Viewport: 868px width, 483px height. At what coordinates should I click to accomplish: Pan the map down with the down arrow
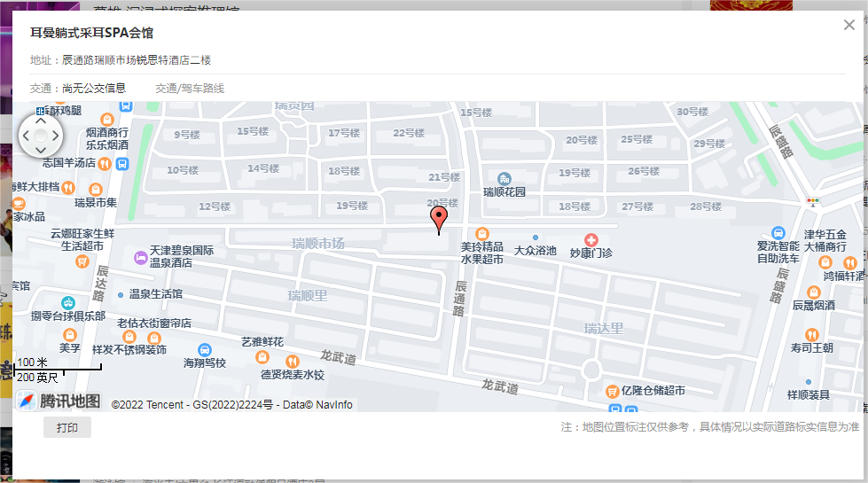tap(41, 150)
